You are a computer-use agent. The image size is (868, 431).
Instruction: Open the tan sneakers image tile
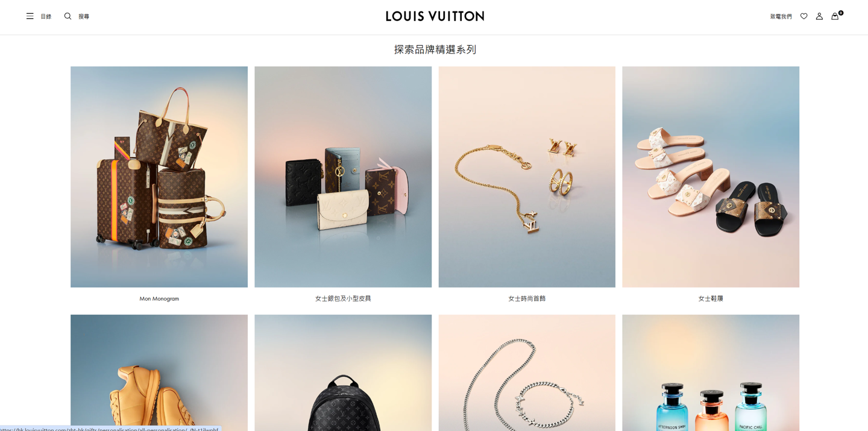tap(159, 373)
